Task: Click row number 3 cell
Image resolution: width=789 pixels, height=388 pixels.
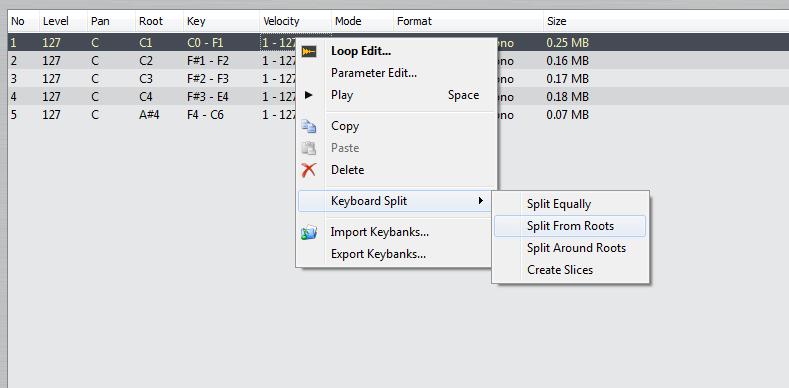Action: coord(14,79)
